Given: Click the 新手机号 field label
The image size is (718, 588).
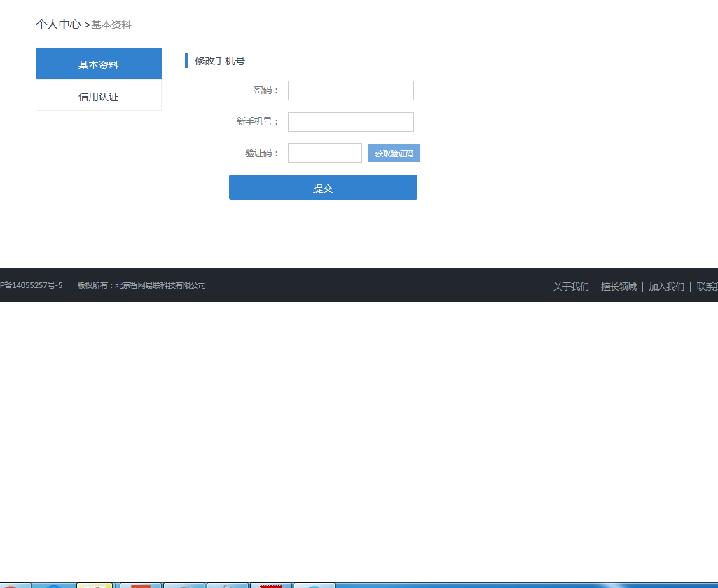Looking at the screenshot, I should click(257, 122).
